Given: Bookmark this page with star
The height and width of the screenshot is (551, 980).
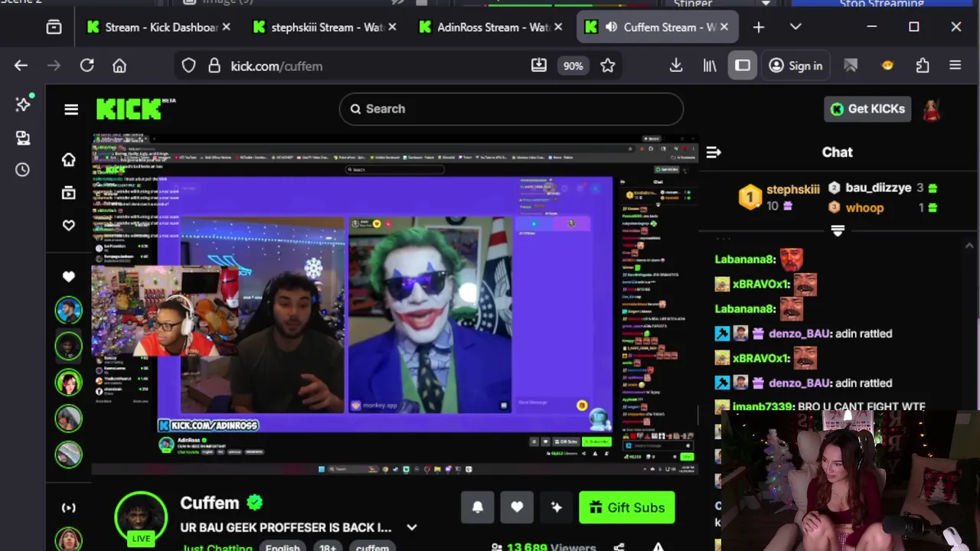Looking at the screenshot, I should (x=607, y=66).
